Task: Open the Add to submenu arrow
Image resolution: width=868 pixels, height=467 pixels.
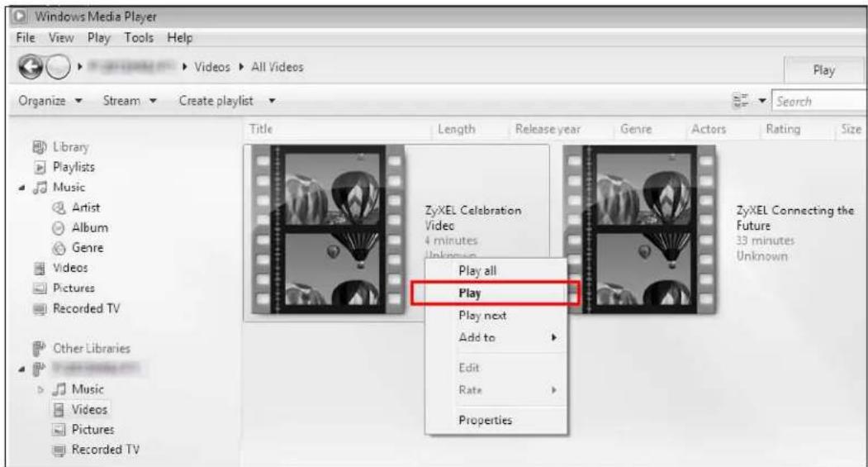Action: [x=553, y=337]
